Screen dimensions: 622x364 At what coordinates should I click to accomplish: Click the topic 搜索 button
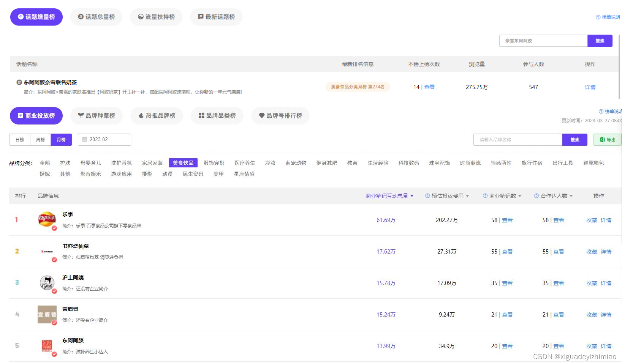pos(600,41)
